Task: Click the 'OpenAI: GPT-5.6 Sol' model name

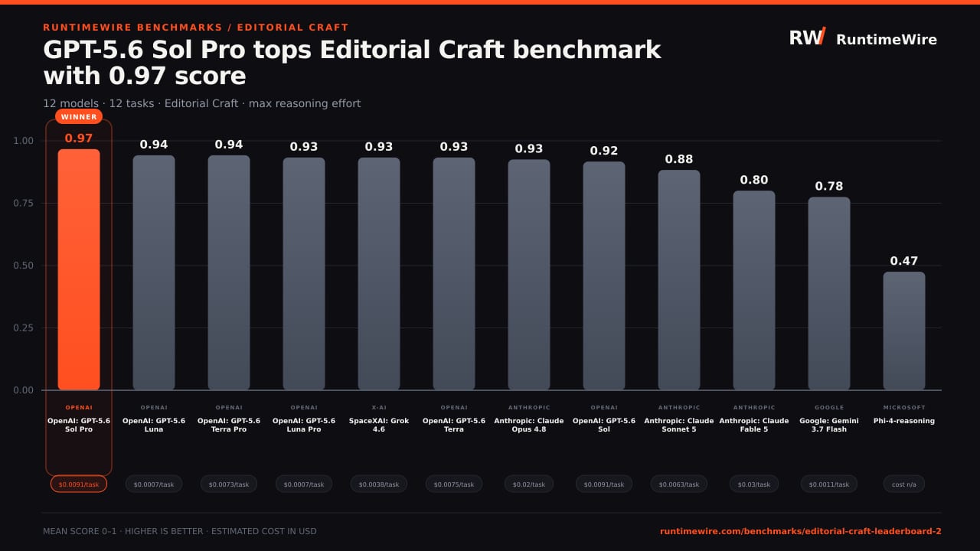Action: click(604, 425)
